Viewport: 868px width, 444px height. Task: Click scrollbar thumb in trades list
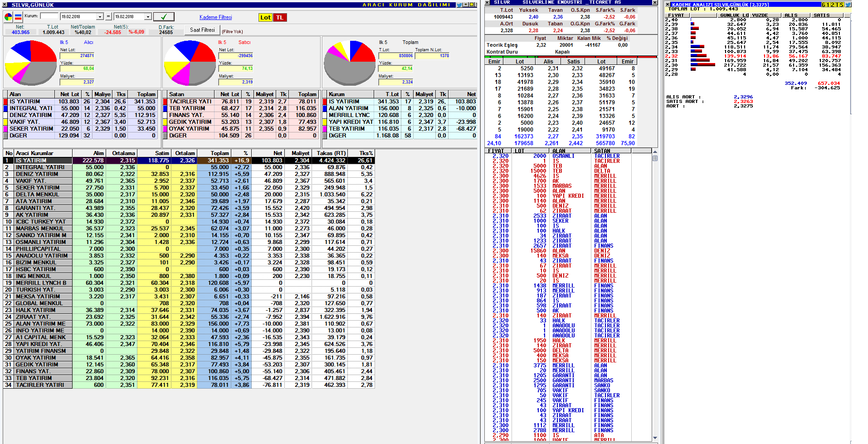655,158
